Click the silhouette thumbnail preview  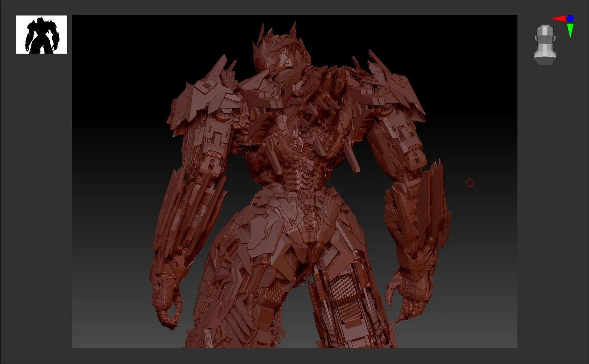pyautogui.click(x=42, y=35)
